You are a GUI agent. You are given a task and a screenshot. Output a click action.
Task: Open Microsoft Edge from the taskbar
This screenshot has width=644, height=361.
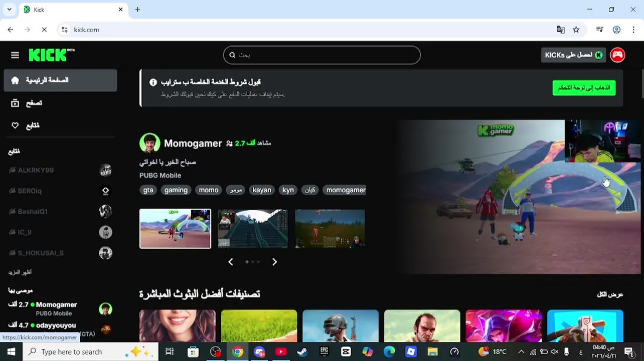389,351
